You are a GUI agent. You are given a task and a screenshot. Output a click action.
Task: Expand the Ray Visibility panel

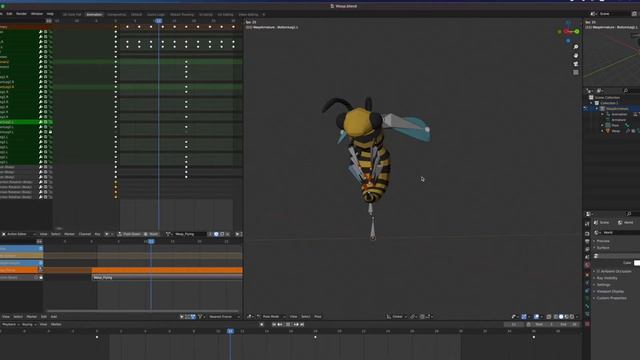tap(605, 278)
